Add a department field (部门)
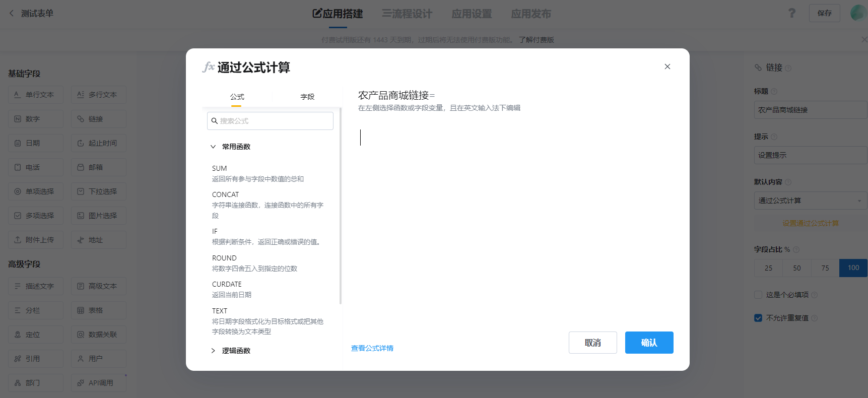 [36, 383]
